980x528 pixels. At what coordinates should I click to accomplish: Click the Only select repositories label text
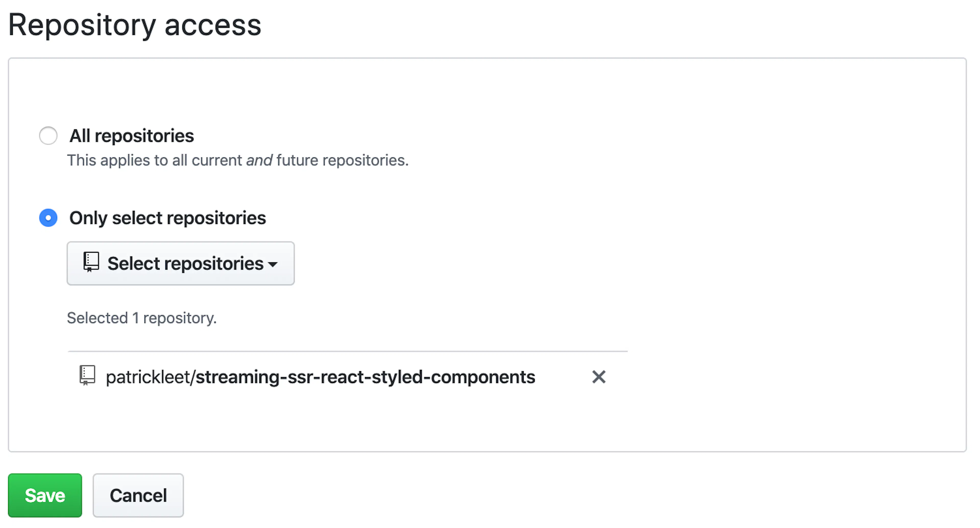coord(167,218)
